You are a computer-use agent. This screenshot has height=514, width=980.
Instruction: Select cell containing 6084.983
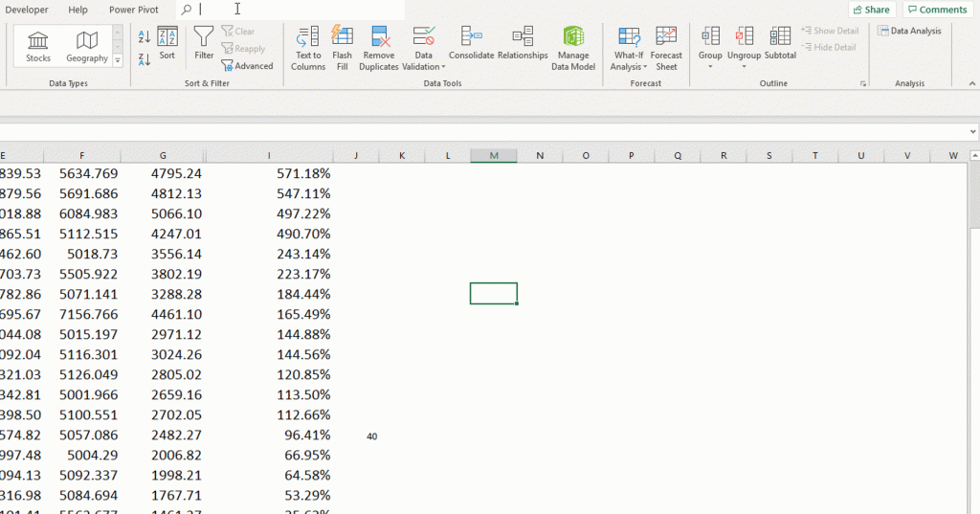click(82, 213)
